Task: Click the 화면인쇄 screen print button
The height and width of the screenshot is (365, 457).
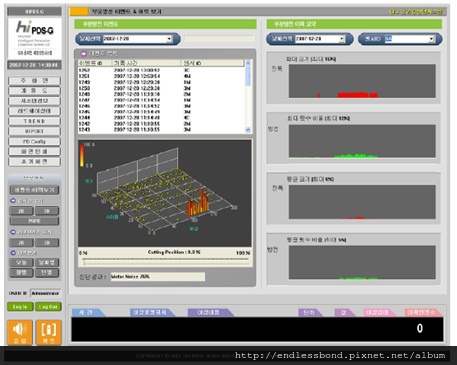Action: tap(34, 152)
